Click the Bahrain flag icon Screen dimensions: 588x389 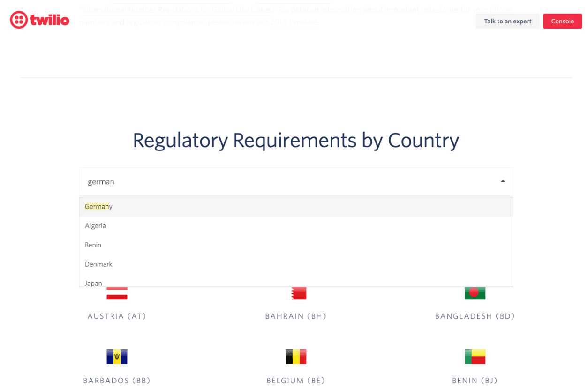tap(296, 292)
